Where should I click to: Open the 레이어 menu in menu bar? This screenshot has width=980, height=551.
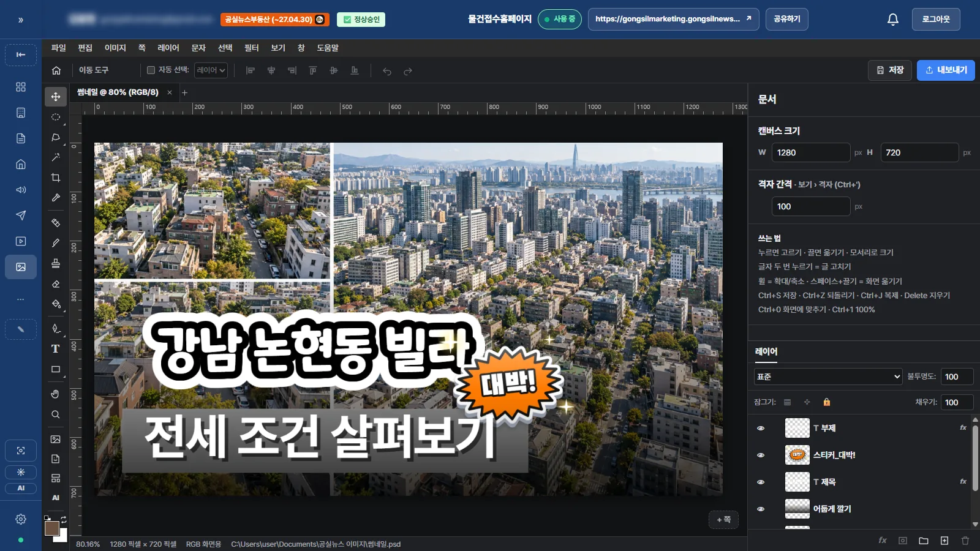coord(168,48)
